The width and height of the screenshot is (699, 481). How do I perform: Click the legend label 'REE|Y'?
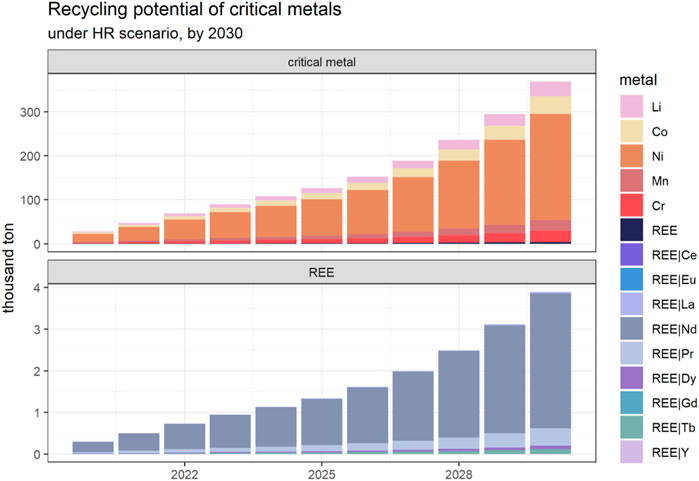670,452
